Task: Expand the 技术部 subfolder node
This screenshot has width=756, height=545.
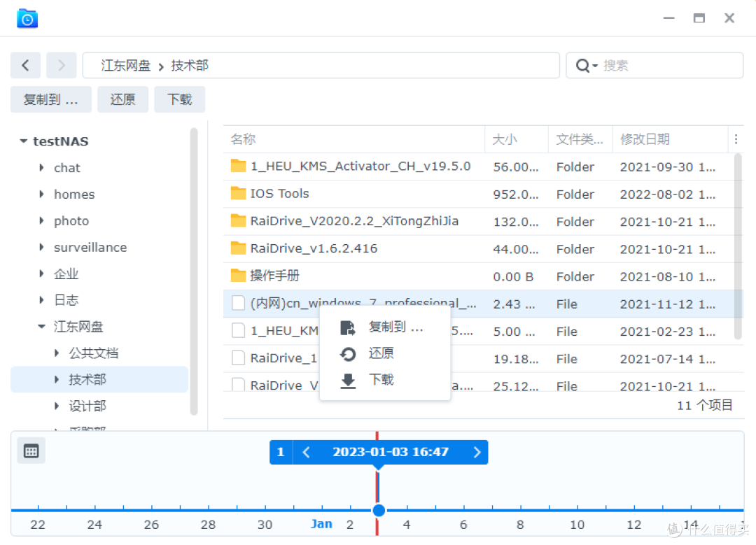Action: [57, 380]
